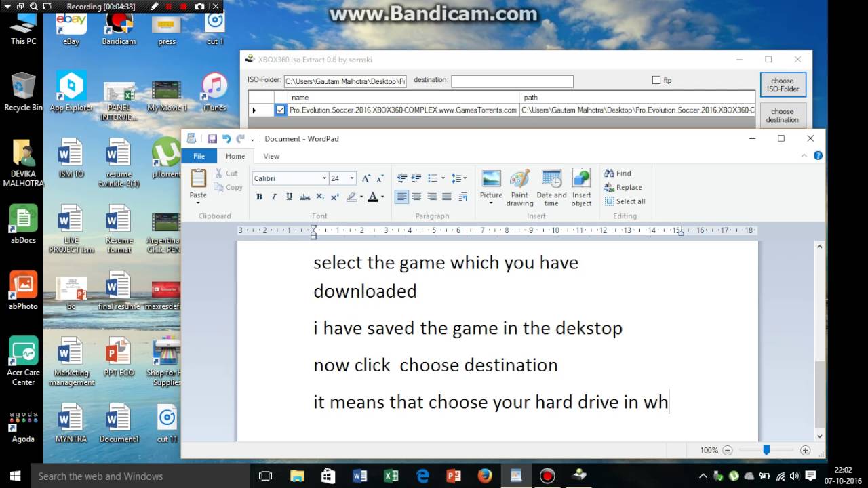Open Firefox from the taskbar

(484, 476)
